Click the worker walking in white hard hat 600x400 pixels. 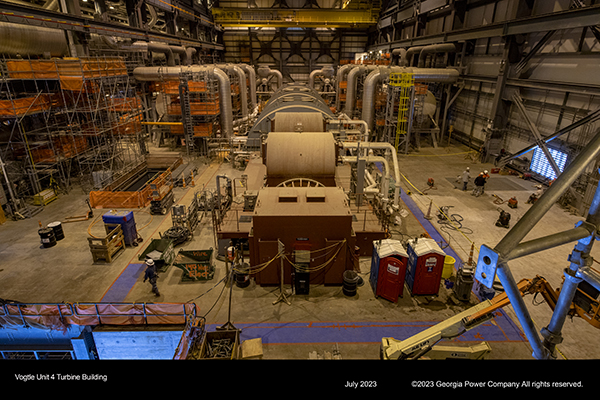click(x=150, y=277)
